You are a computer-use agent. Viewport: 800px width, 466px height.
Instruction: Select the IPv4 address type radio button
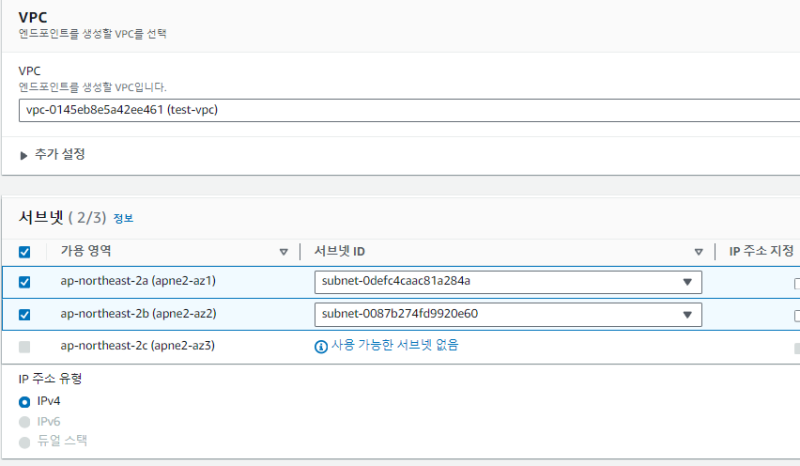(x=25, y=401)
